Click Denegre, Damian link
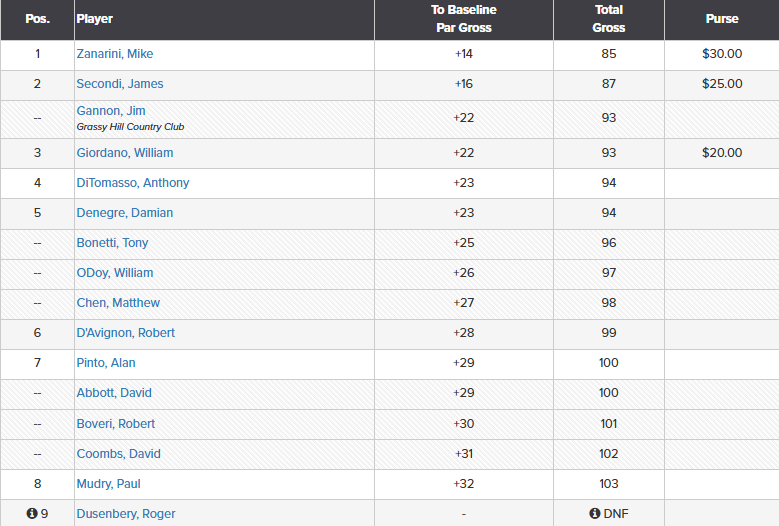This screenshot has width=779, height=526. point(125,213)
